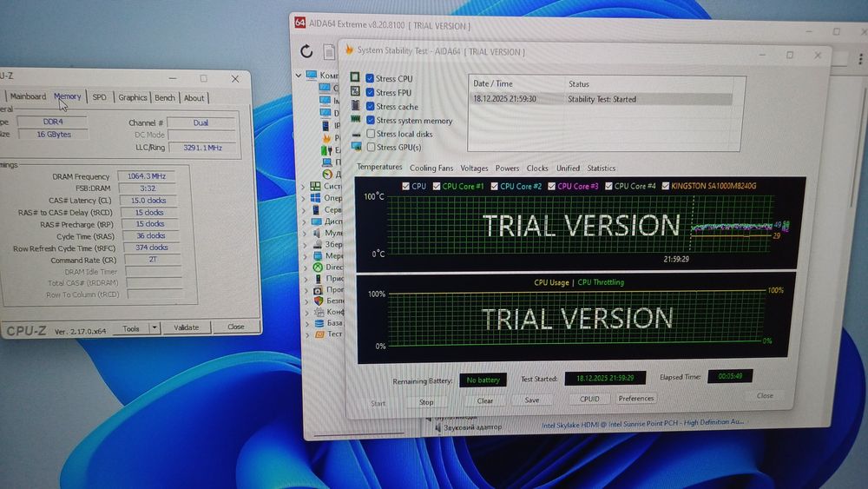Click the computer icon at tree root
The image size is (868, 489).
(311, 75)
